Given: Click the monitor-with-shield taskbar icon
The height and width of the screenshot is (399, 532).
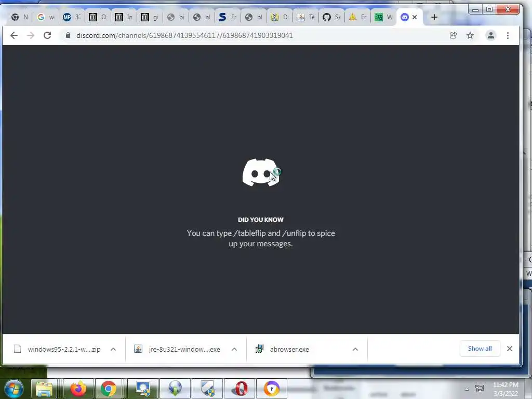Looking at the screenshot, I should coord(143,389).
